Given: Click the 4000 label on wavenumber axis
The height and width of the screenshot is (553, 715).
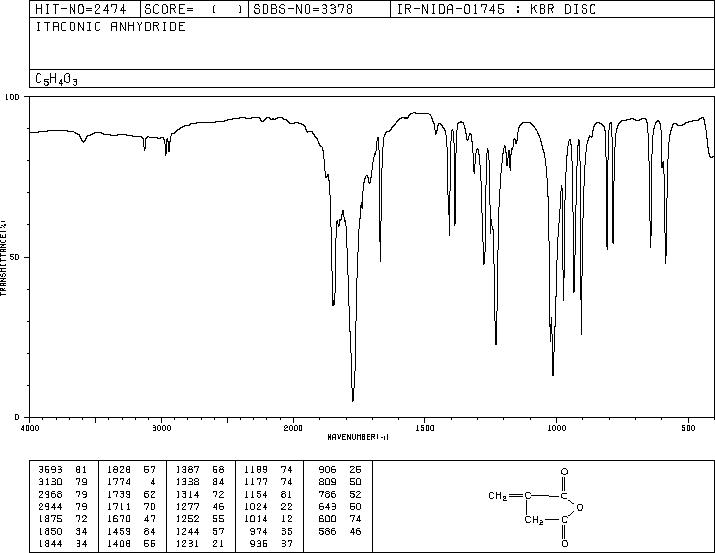Looking at the screenshot, I should (30, 428).
